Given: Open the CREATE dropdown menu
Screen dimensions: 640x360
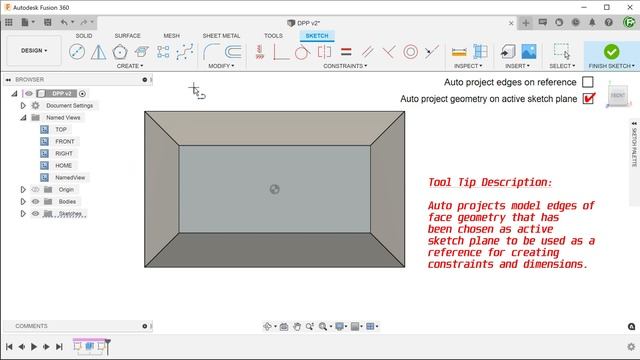Looking at the screenshot, I should tap(130, 66).
